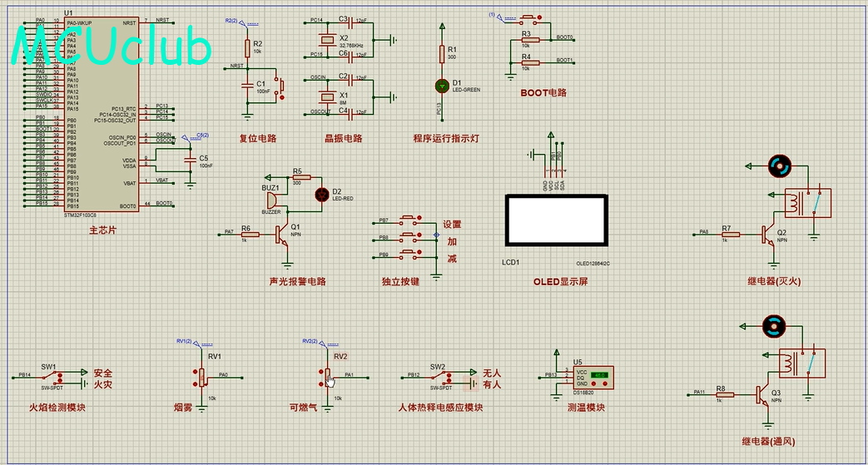Click resistor R3 connected to BOOT0
Image resolution: width=868 pixels, height=465 pixels.
tap(530, 41)
